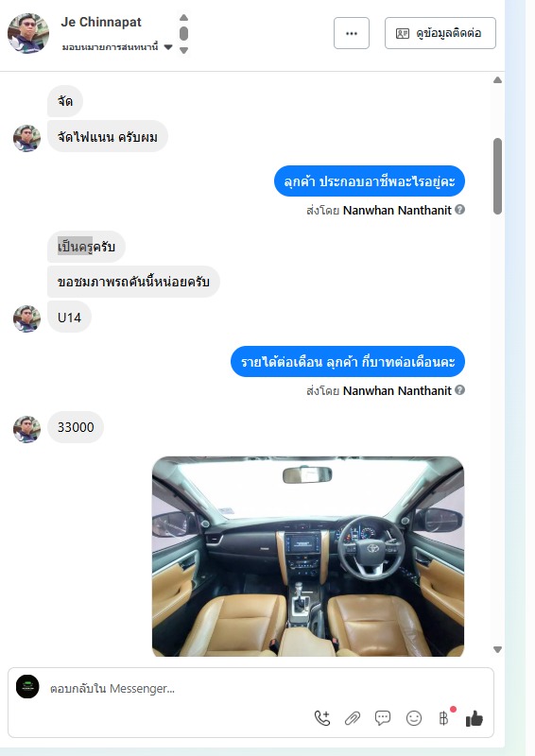Click the phone call icon
535x756 pixels.
[322, 718]
